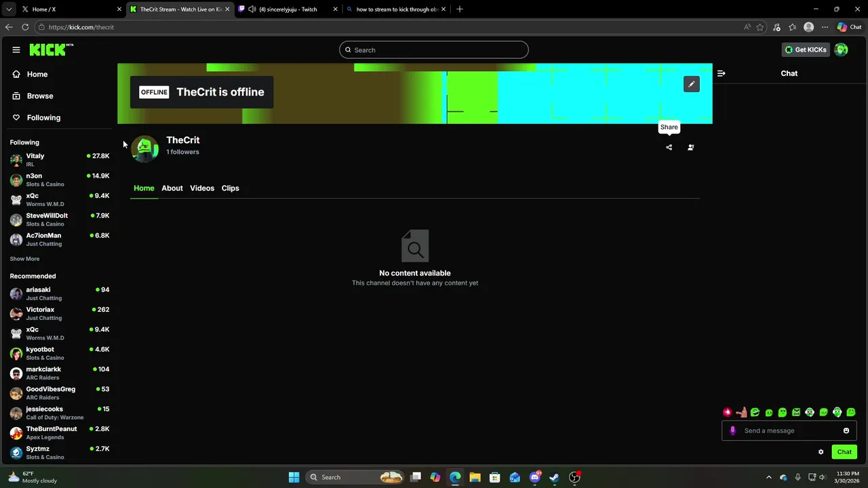Click the Get KICKs button
868x488 pixels.
(806, 49)
